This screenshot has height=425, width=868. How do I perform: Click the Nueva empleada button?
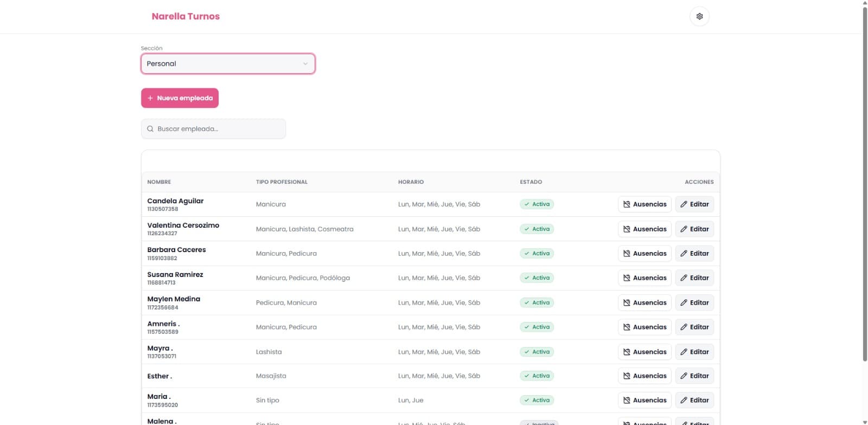pos(180,98)
